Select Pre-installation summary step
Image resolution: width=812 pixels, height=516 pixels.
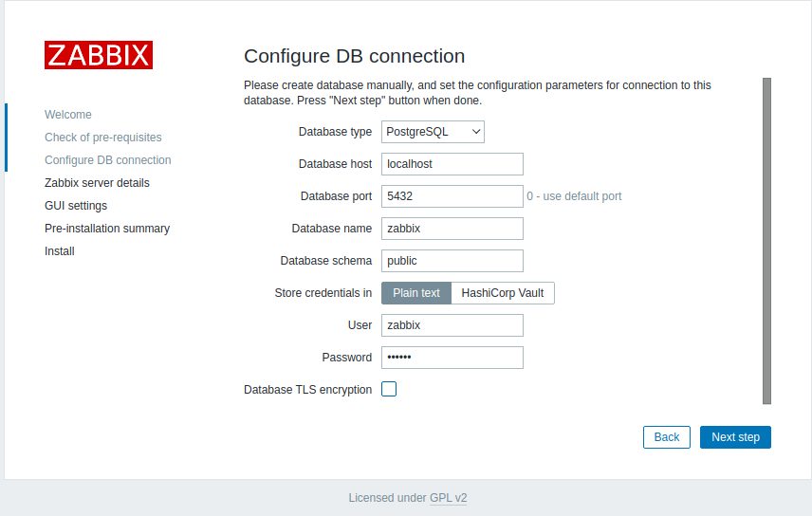(x=107, y=229)
